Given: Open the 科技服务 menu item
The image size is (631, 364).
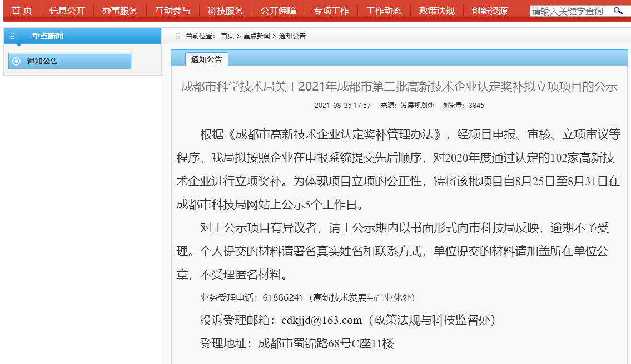Looking at the screenshot, I should click(225, 11).
